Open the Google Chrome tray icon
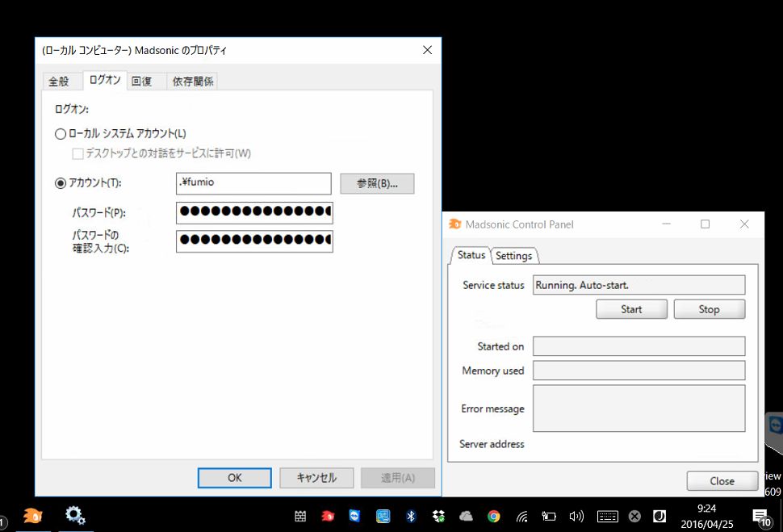This screenshot has height=532, width=783. [x=493, y=517]
